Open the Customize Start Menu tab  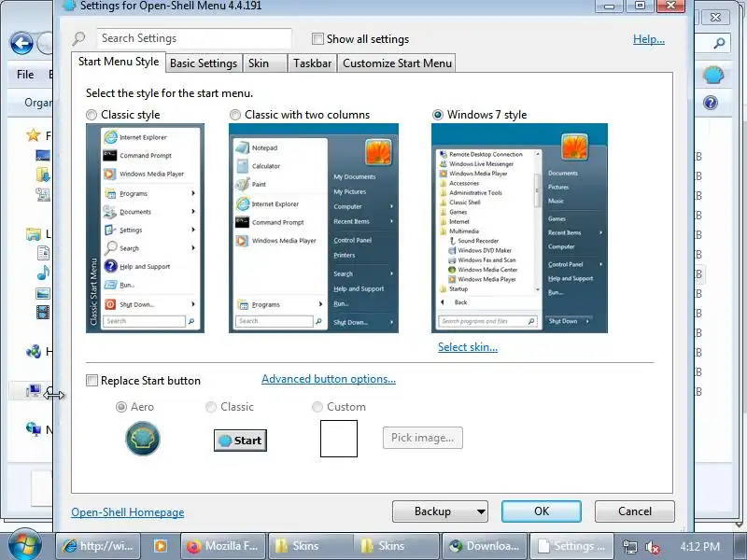click(x=397, y=63)
